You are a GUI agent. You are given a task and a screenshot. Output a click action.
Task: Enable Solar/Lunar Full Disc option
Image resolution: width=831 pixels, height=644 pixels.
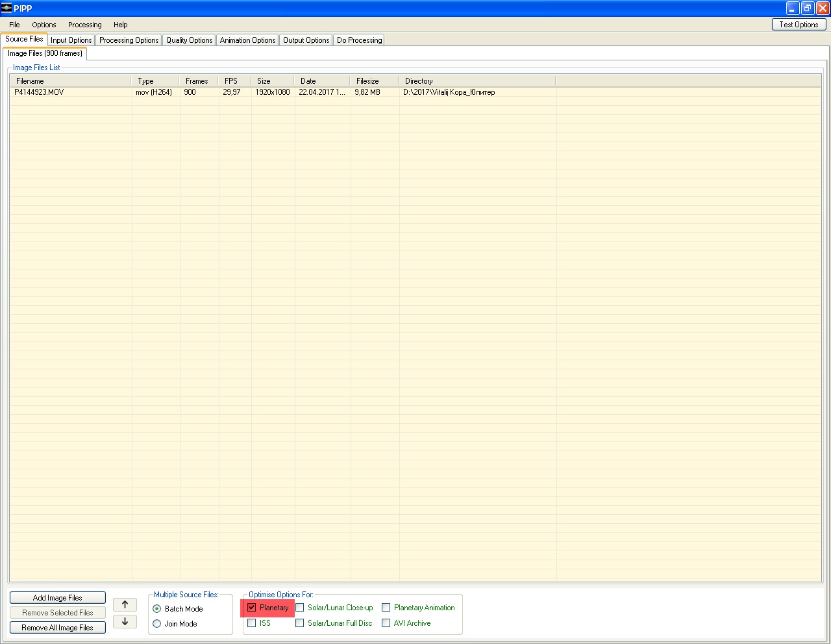pos(300,623)
